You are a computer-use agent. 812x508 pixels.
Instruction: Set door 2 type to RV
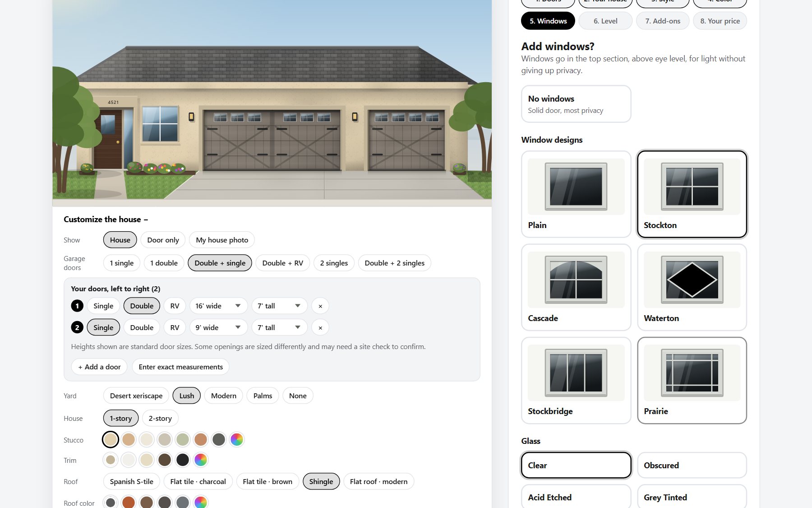click(x=175, y=328)
